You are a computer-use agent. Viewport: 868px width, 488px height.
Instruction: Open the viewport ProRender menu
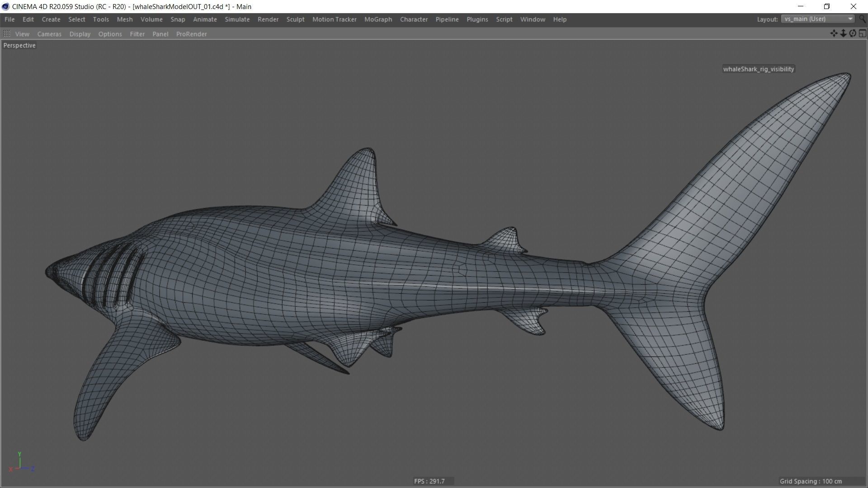pyautogui.click(x=192, y=34)
